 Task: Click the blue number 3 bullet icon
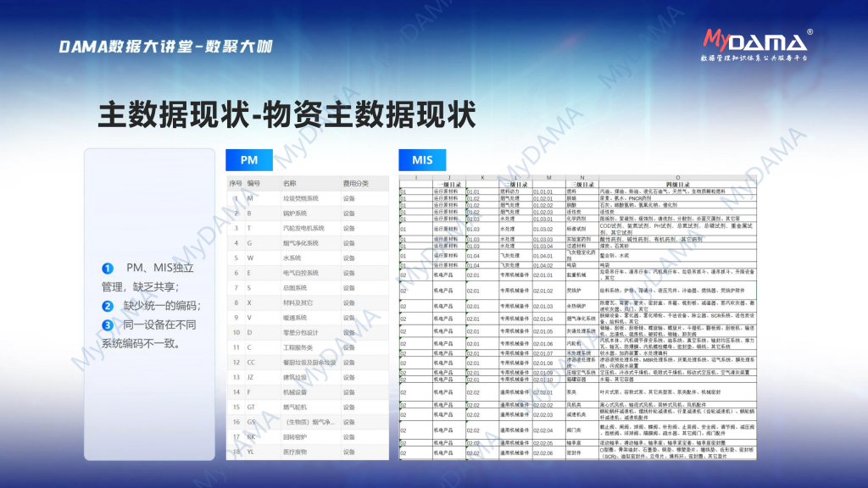(108, 324)
